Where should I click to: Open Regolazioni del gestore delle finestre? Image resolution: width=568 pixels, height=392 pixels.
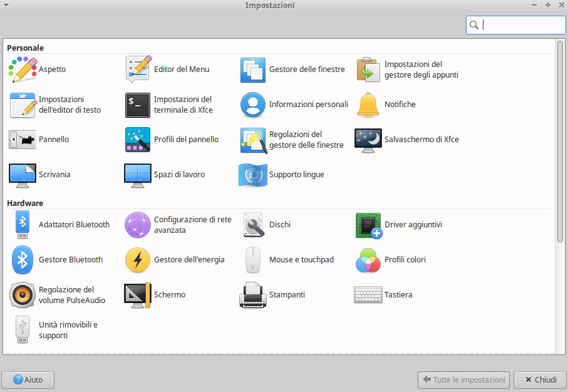[292, 140]
